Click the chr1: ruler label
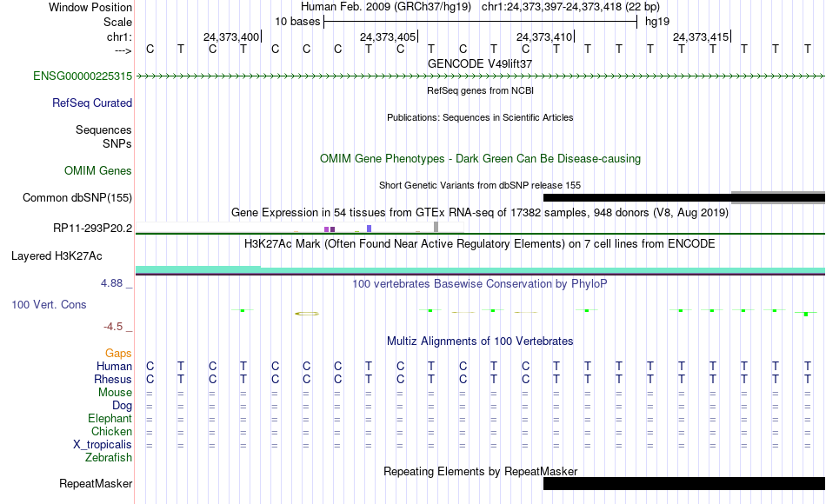826x504 pixels. (x=120, y=37)
